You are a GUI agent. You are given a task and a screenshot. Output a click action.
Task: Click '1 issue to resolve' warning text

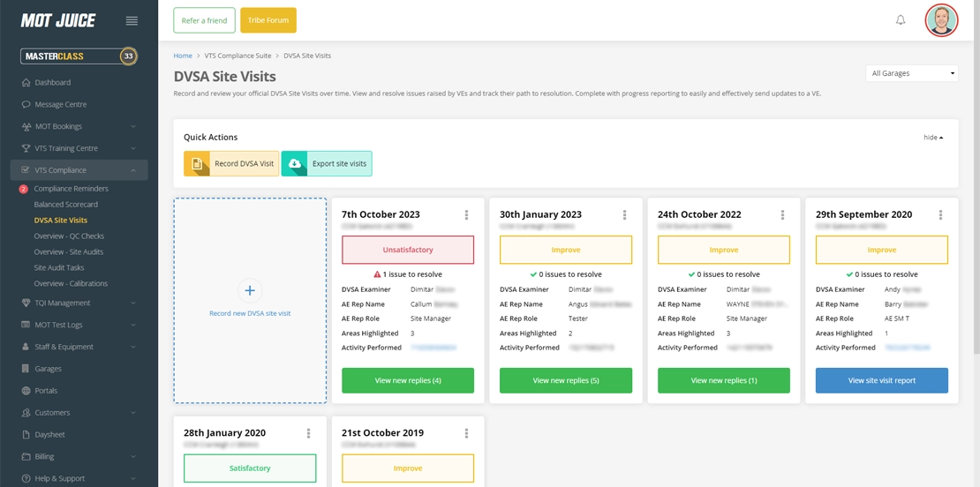point(408,274)
